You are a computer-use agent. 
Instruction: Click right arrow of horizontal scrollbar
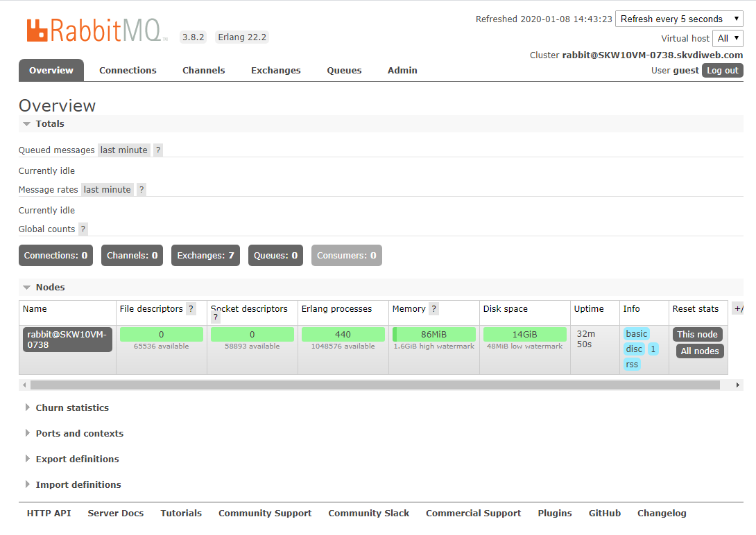(x=738, y=385)
